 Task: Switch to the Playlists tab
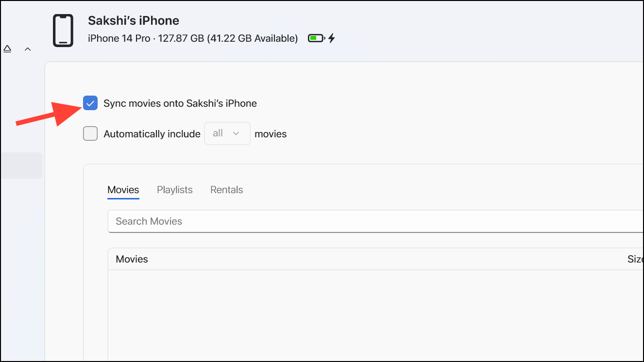tap(174, 190)
